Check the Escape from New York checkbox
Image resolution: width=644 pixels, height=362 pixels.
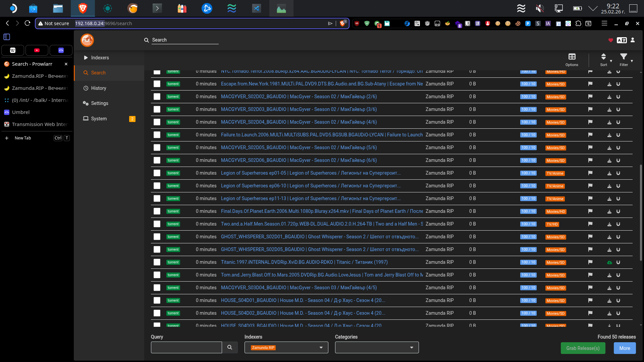tap(157, 84)
